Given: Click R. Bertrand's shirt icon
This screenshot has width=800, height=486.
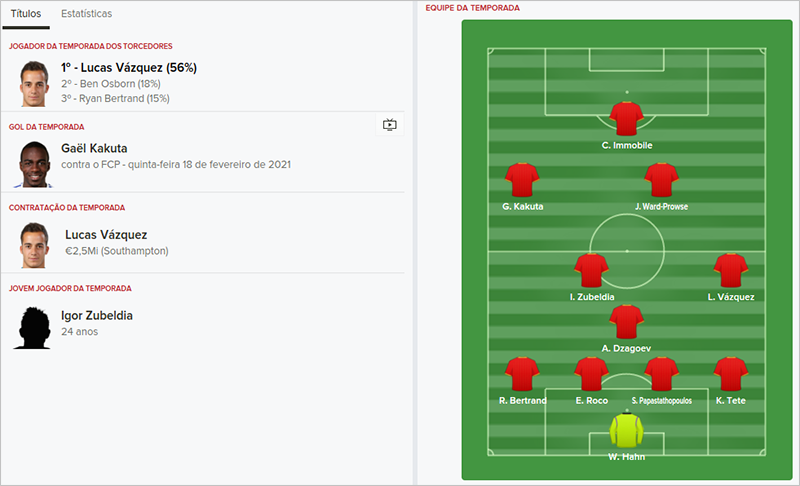Looking at the screenshot, I should [x=522, y=374].
